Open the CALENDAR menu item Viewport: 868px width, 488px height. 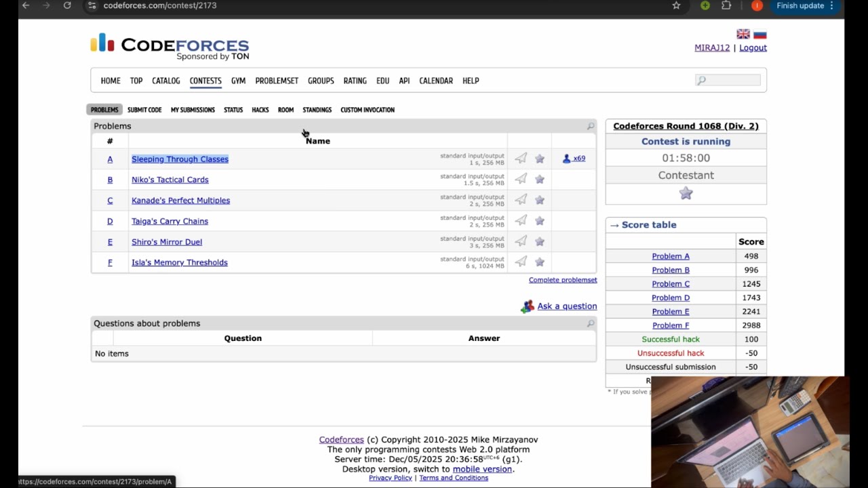(x=436, y=81)
